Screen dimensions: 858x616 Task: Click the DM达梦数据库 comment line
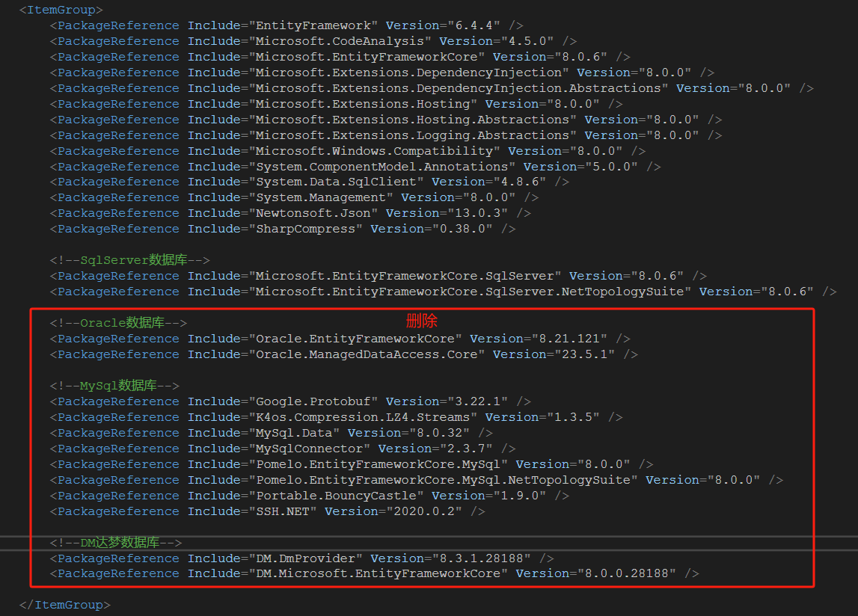[115, 543]
